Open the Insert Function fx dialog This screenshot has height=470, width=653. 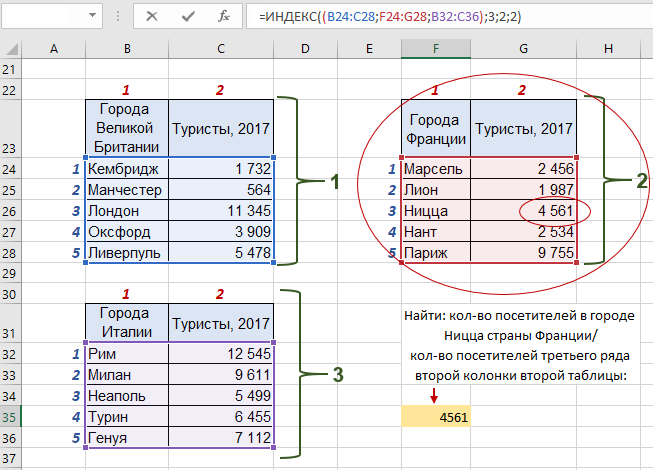(225, 16)
